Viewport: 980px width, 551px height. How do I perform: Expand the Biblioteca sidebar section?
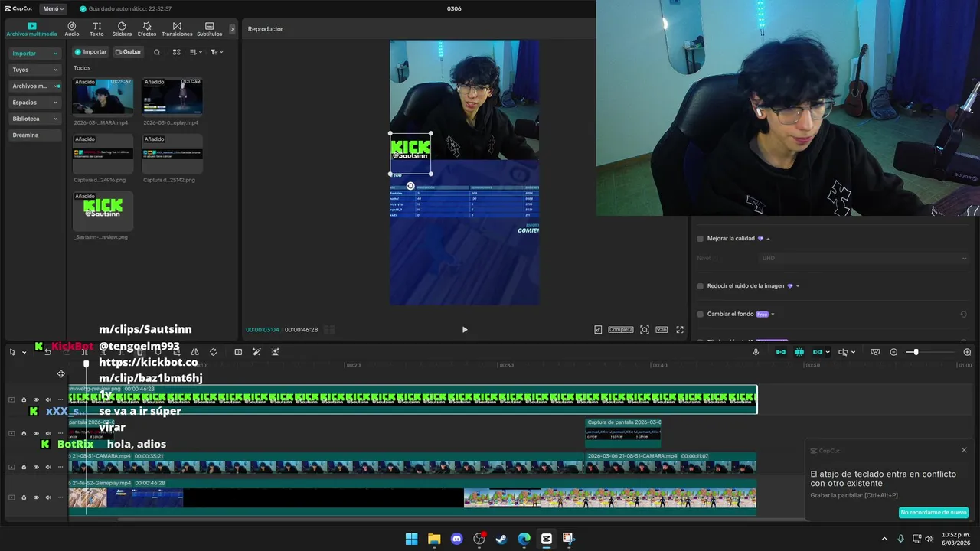[x=34, y=119]
